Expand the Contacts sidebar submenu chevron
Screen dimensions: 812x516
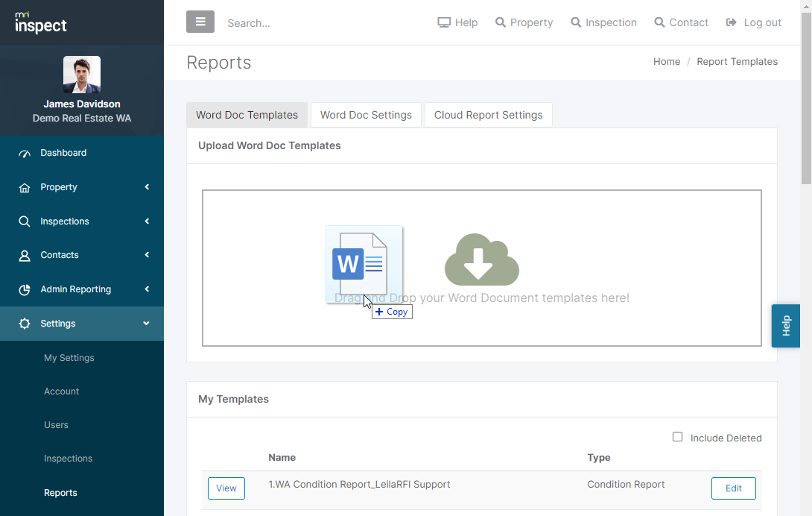[x=147, y=254]
